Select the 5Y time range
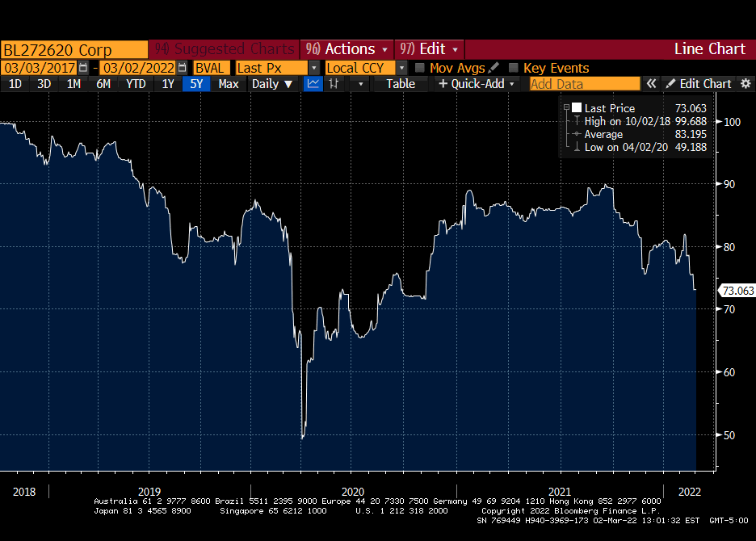This screenshot has height=541, width=756. [196, 84]
